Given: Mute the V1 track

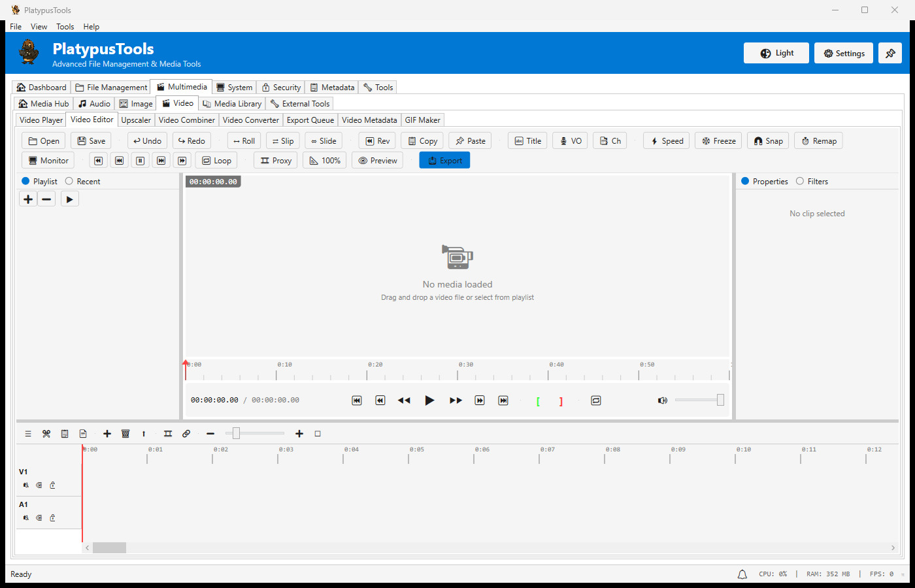Looking at the screenshot, I should pos(25,485).
